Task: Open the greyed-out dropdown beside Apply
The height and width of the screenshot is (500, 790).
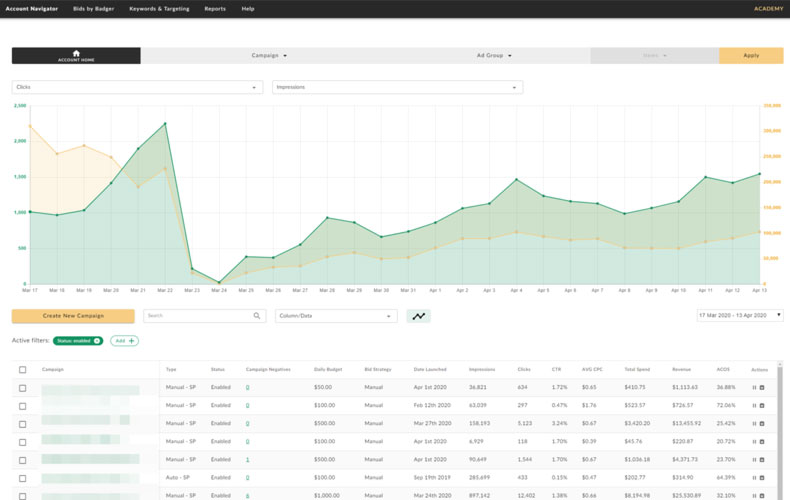Action: point(654,55)
